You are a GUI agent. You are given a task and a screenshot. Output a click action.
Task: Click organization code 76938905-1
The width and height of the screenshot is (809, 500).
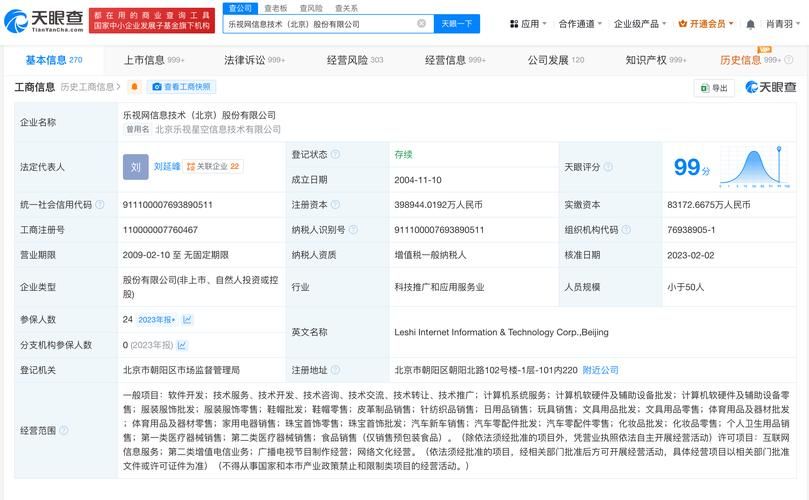(691, 230)
